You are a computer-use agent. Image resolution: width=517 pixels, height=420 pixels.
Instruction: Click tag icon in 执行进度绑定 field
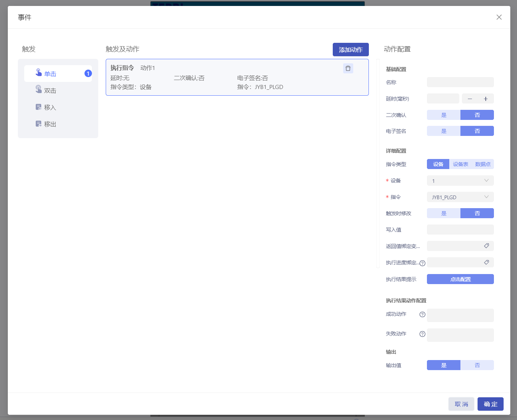[x=486, y=262]
